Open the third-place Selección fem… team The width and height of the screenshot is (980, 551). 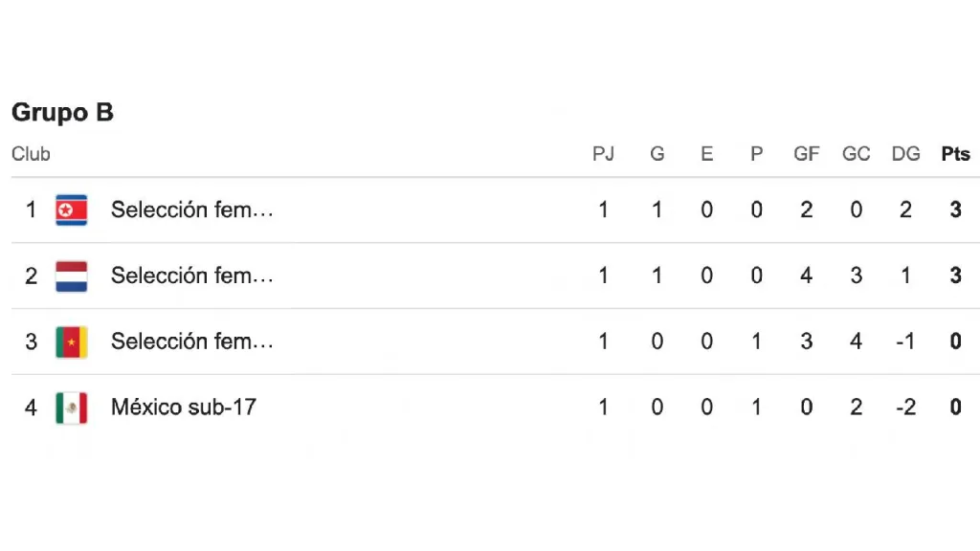pyautogui.click(x=191, y=342)
